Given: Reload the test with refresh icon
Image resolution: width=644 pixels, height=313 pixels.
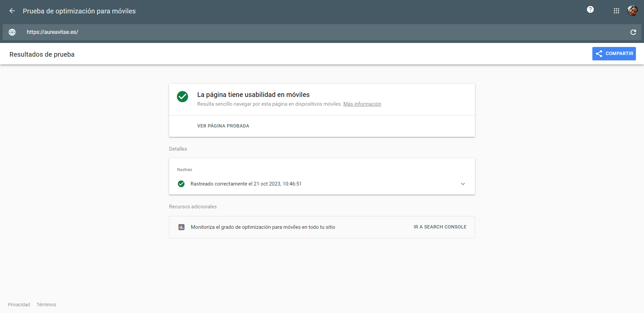Looking at the screenshot, I should click(x=633, y=32).
